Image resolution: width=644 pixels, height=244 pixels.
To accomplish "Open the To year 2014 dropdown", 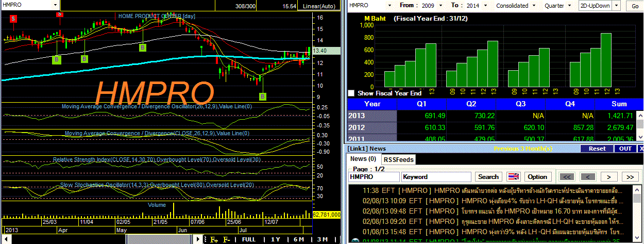I will (x=485, y=6).
